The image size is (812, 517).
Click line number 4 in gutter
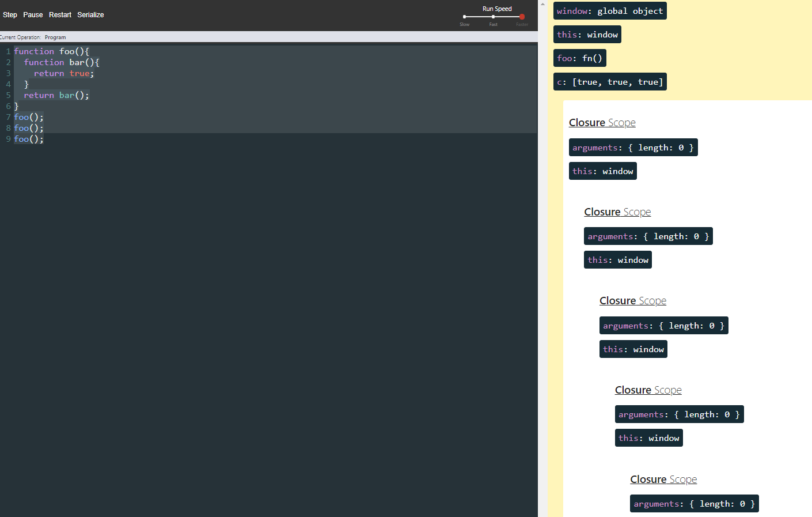[x=8, y=84]
